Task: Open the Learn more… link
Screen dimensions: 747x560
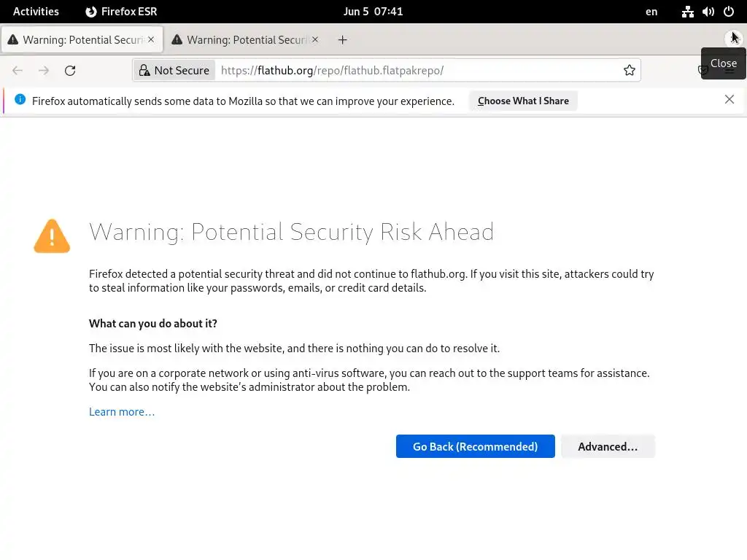Action: 122,412
